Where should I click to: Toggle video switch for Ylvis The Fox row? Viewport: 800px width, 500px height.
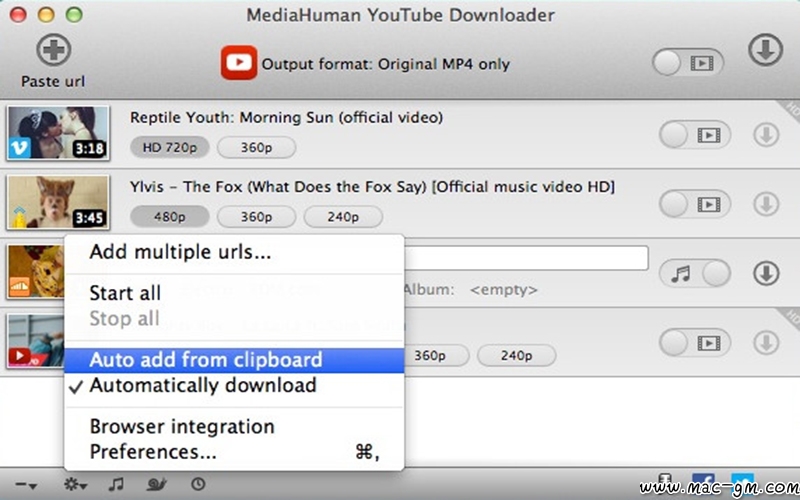(x=695, y=204)
